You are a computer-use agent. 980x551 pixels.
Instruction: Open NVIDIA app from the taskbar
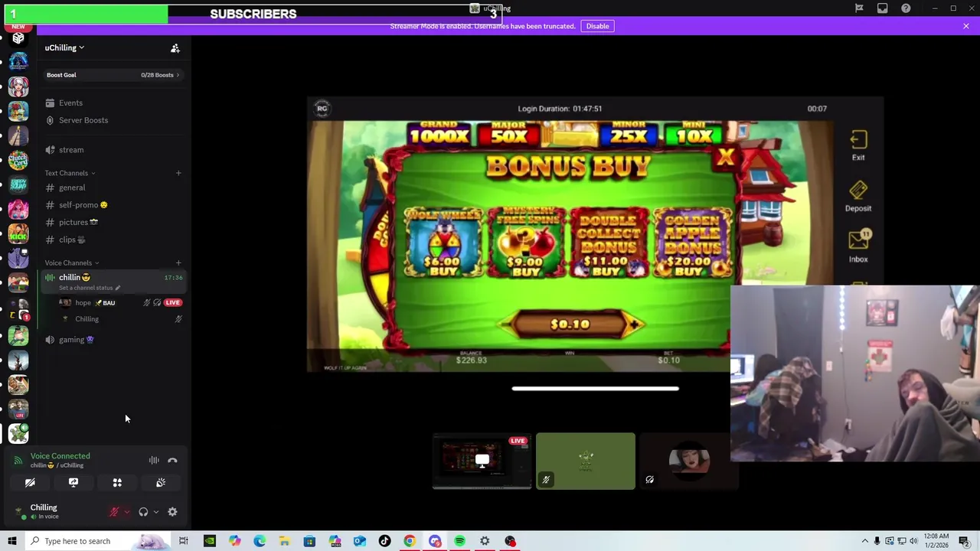click(209, 541)
